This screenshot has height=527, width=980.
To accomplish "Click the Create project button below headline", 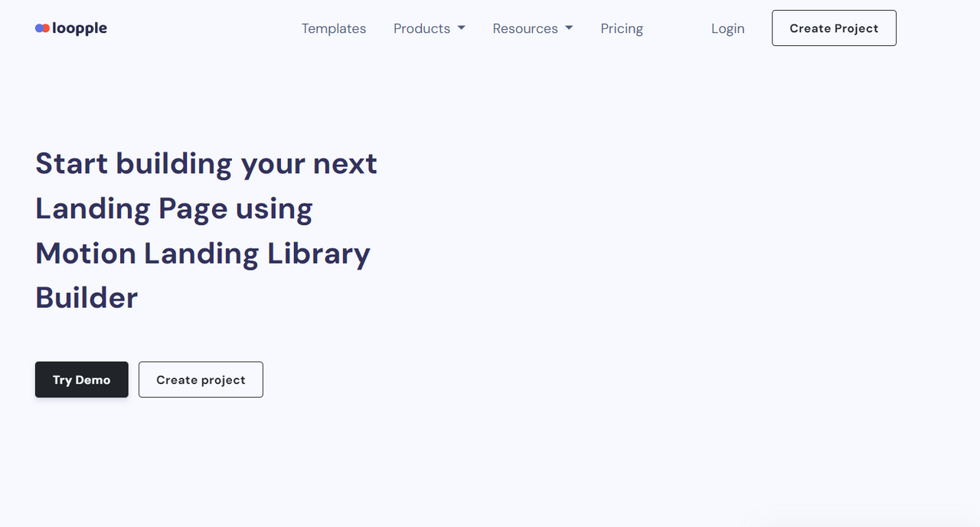I will 201,380.
